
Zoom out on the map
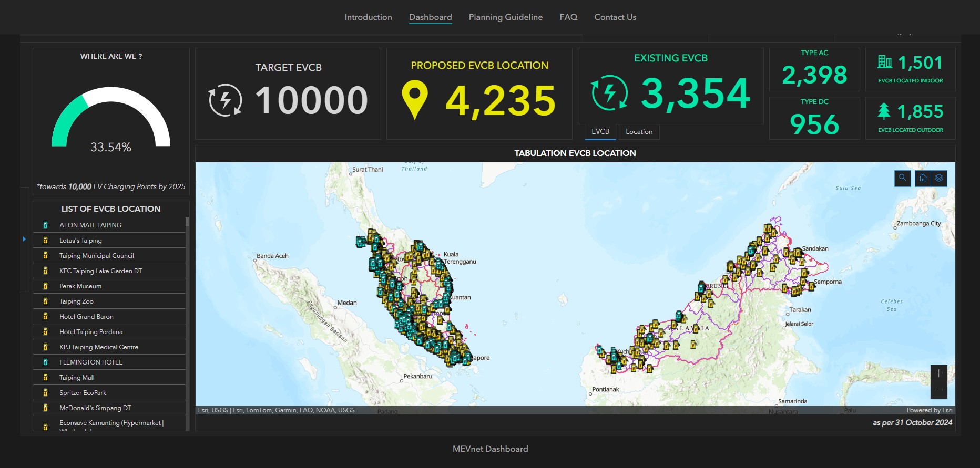click(938, 390)
